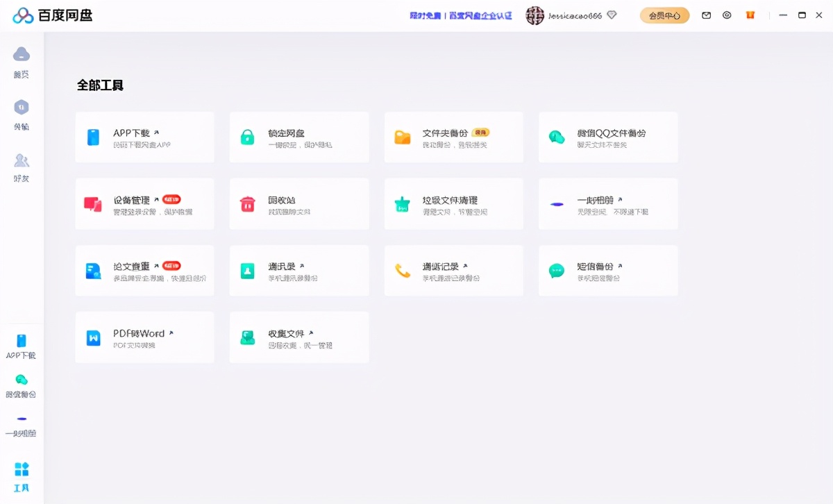Open the 限时免费 link in title bar
The width and height of the screenshot is (833, 504).
tap(425, 15)
